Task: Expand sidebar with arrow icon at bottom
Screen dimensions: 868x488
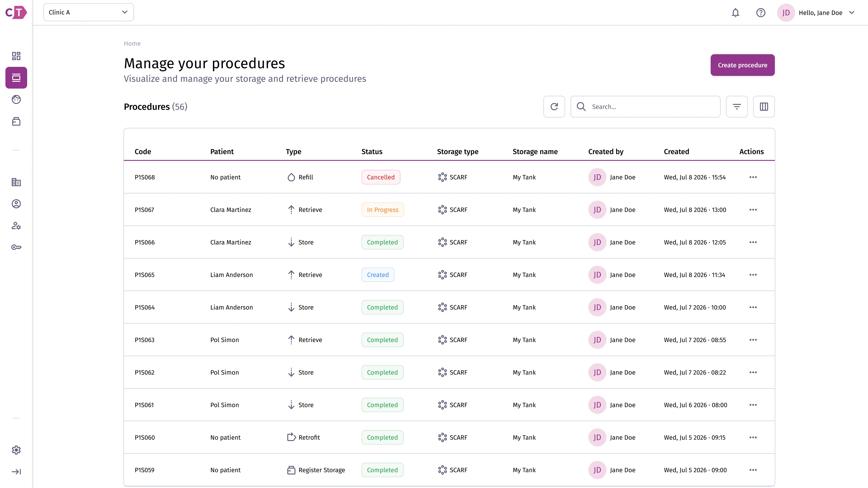Action: click(x=16, y=472)
